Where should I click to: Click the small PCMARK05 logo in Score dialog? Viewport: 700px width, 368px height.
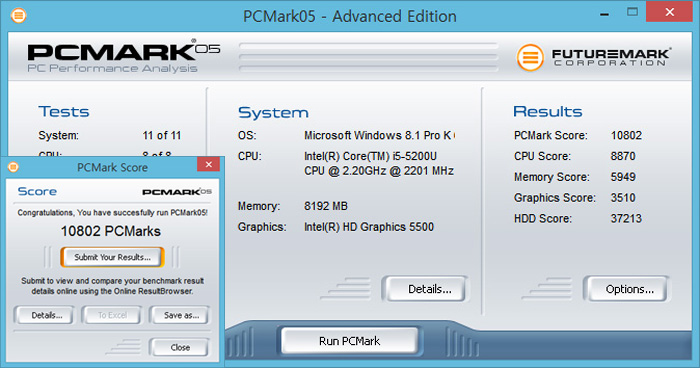[177, 192]
